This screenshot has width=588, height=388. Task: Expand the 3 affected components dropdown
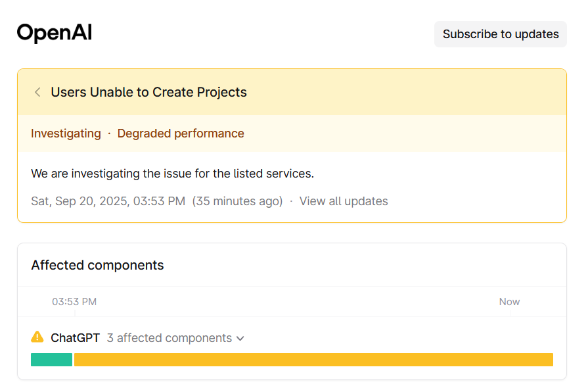coord(175,338)
